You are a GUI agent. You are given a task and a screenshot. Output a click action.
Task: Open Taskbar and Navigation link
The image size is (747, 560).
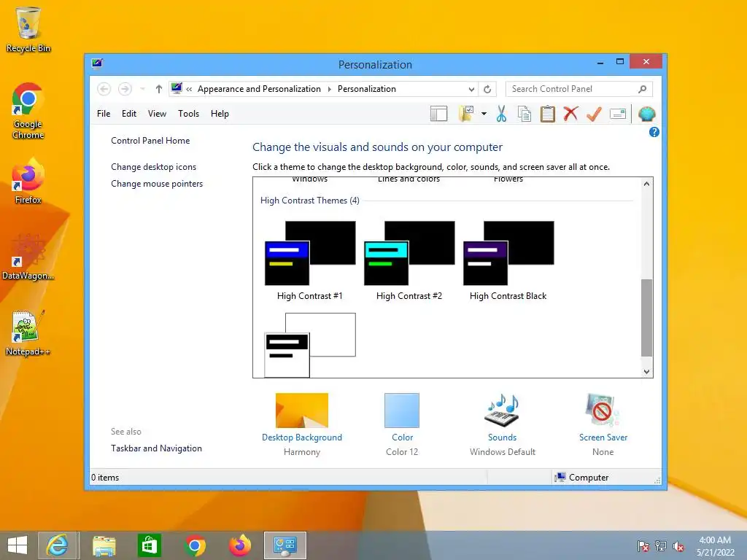pos(156,448)
